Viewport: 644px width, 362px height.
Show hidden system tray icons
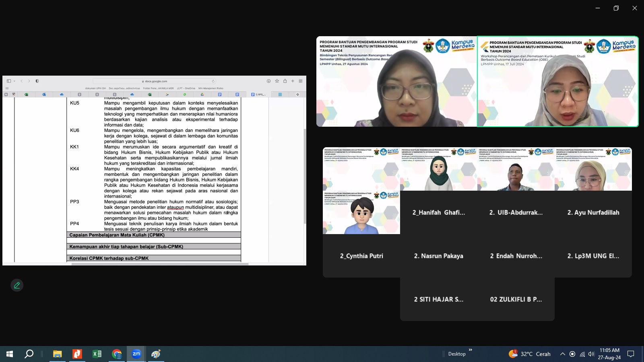562,354
